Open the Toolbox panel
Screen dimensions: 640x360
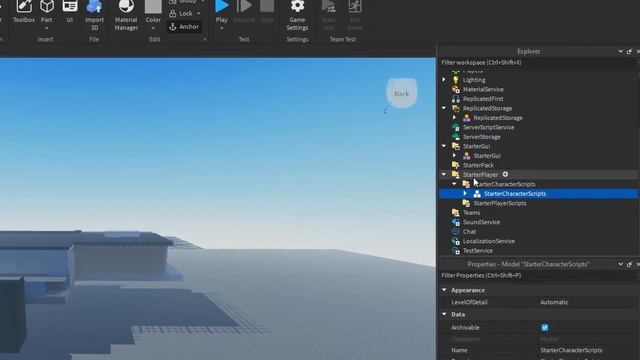[24, 11]
